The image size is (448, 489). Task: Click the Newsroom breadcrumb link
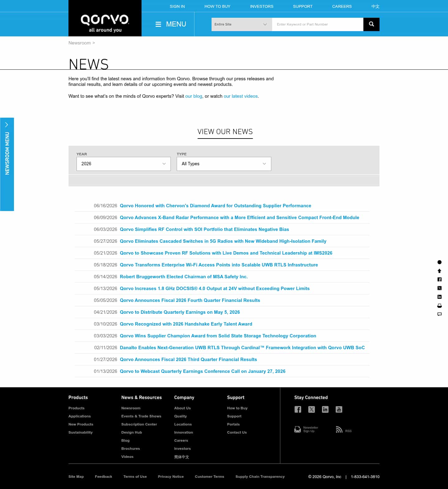80,43
